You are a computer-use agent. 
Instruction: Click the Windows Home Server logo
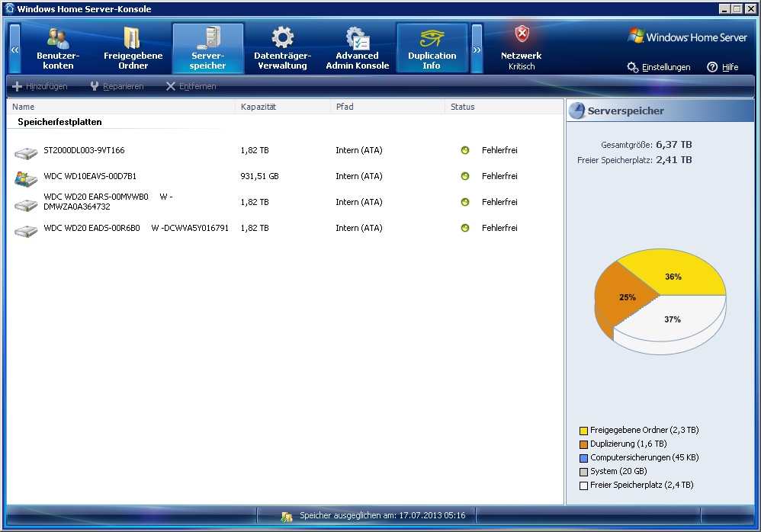687,37
